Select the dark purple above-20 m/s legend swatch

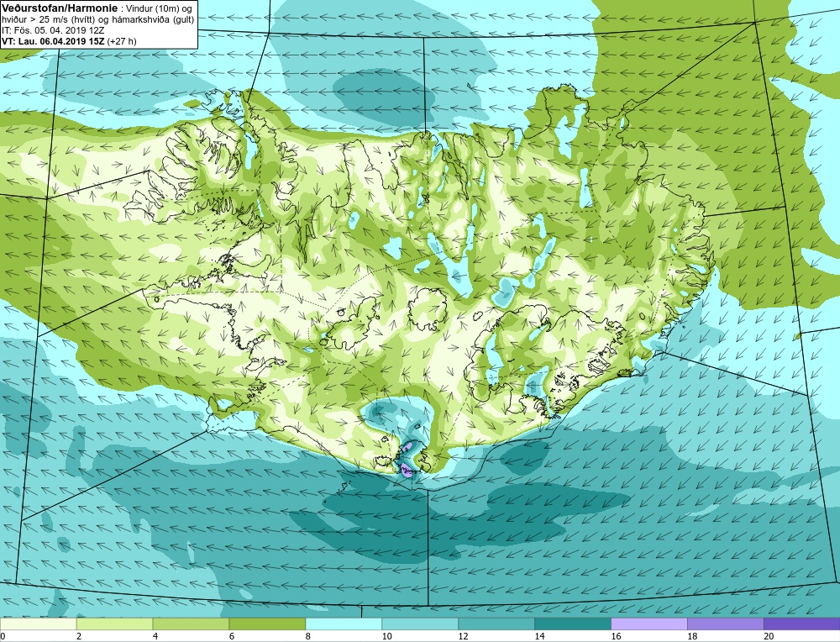pyautogui.click(x=801, y=624)
